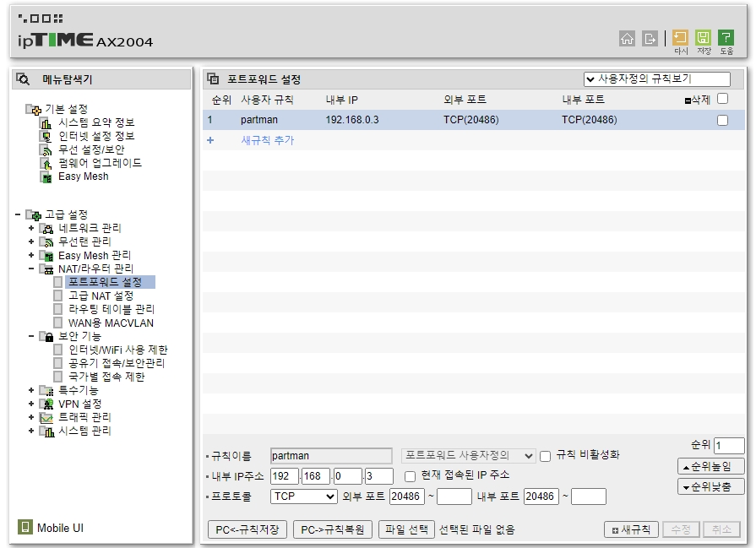Expand the 특수기능 tree node
The height and width of the screenshot is (548, 756).
point(31,390)
